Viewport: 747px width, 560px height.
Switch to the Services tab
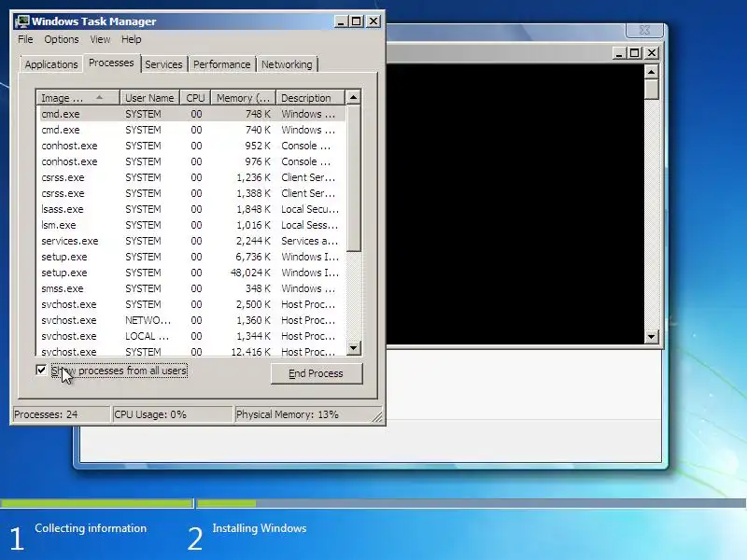click(163, 64)
